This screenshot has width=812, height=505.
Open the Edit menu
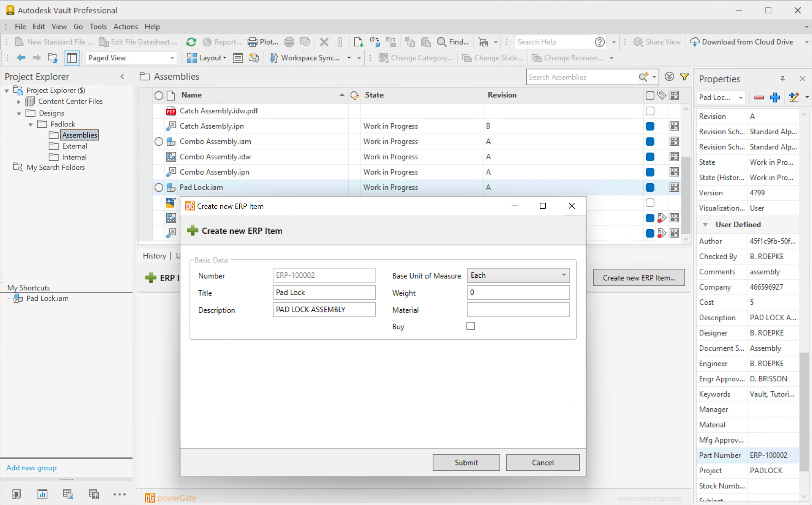[x=38, y=27]
